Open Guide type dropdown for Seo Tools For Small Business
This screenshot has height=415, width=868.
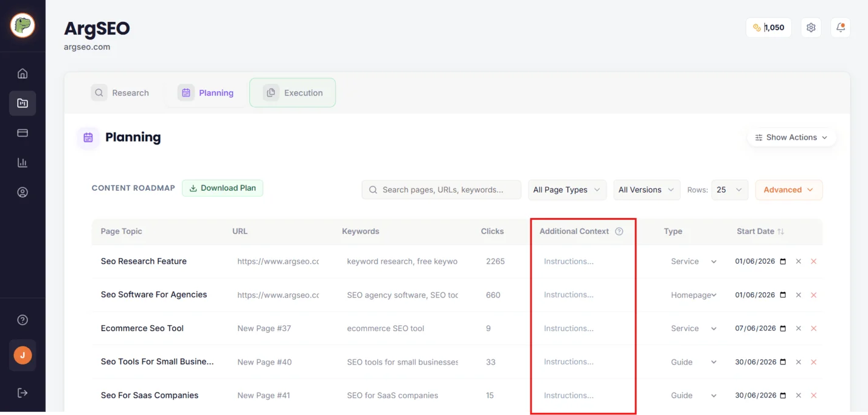click(x=693, y=362)
